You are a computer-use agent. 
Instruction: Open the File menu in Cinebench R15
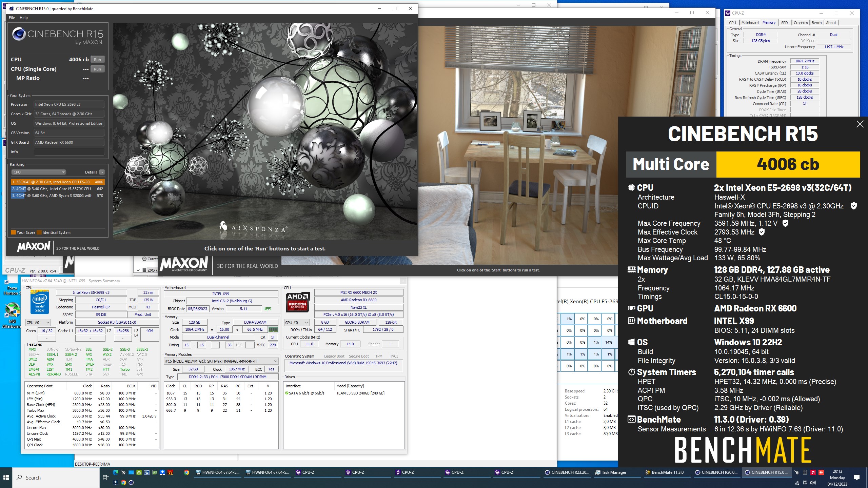pos(12,18)
